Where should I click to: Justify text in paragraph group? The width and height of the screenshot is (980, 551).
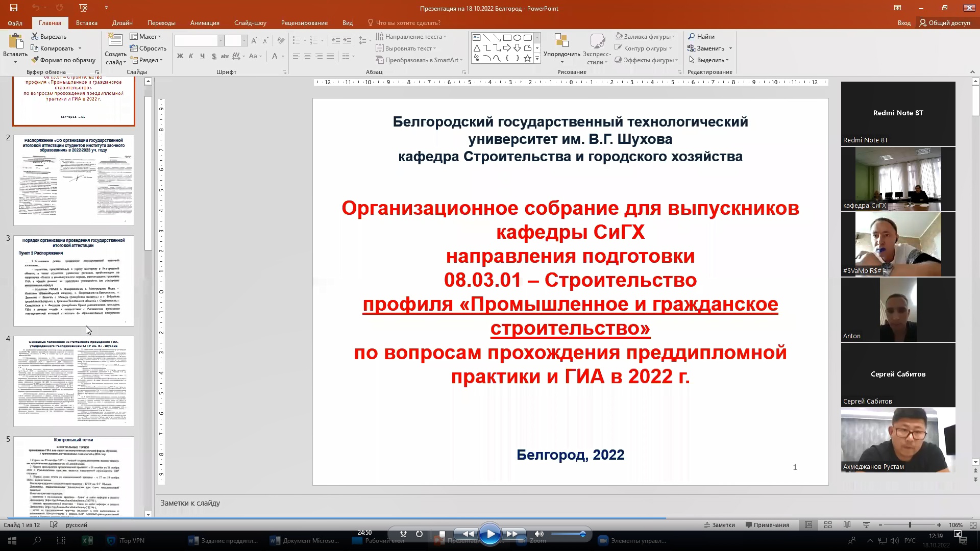330,56
